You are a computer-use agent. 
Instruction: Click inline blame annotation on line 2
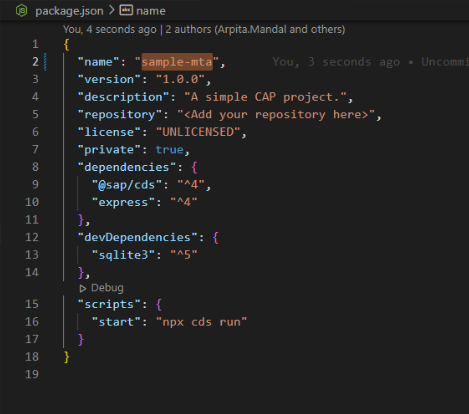coord(370,62)
